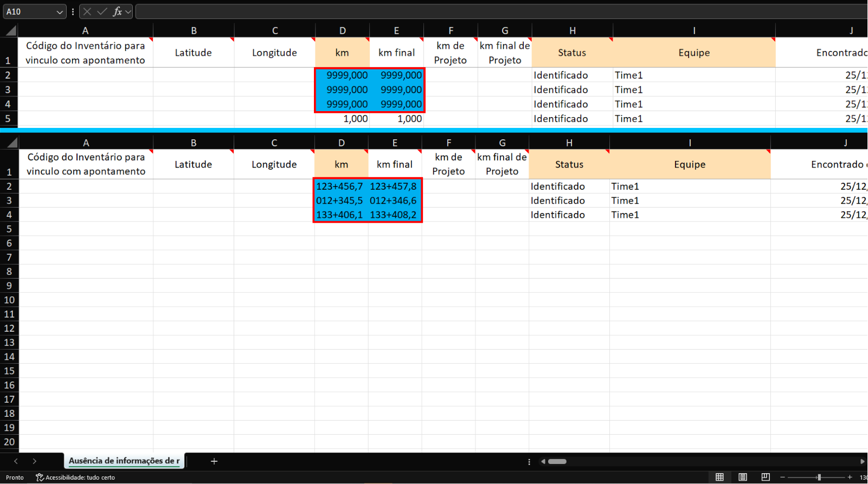Open the Name Box dropdown
This screenshot has height=484, width=868.
tap(60, 12)
